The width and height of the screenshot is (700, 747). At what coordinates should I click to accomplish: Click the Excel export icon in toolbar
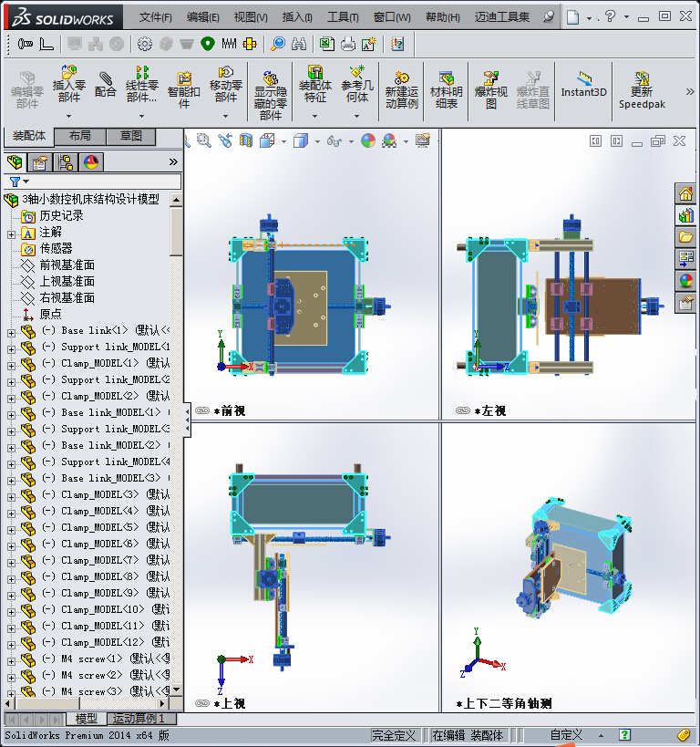click(326, 45)
